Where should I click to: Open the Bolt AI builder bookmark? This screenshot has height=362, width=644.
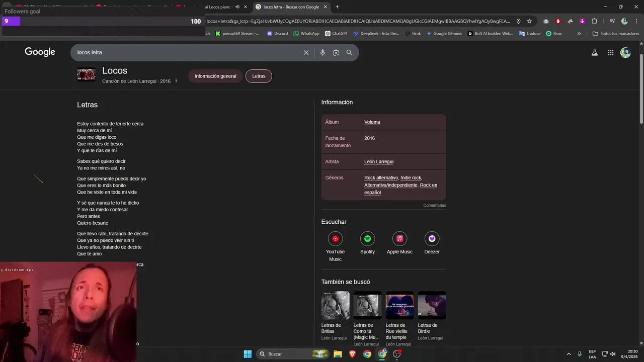pos(491,34)
